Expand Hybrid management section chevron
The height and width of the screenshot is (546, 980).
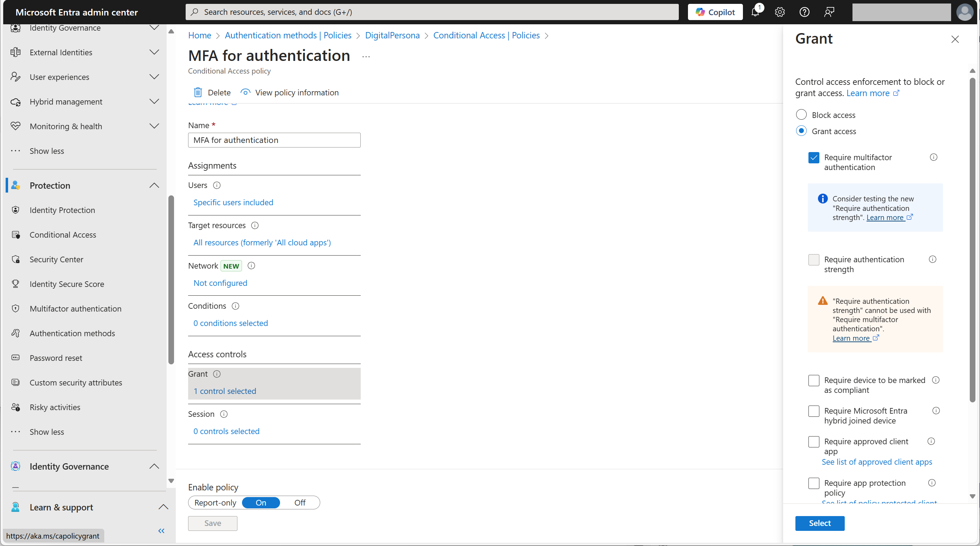pos(154,101)
